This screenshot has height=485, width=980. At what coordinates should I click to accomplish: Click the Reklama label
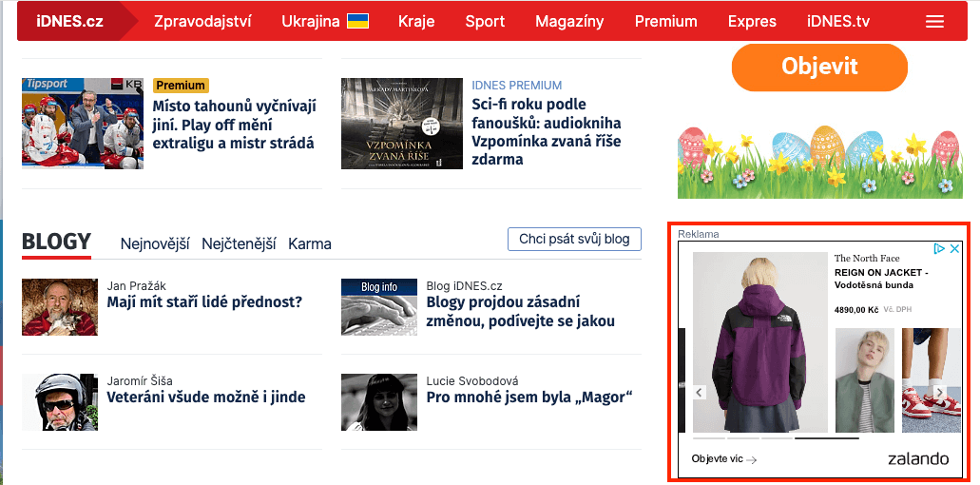pyautogui.click(x=698, y=234)
